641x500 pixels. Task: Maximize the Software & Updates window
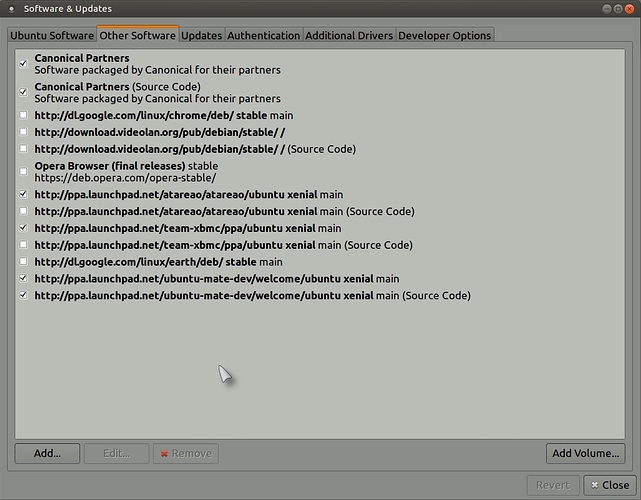618,9
